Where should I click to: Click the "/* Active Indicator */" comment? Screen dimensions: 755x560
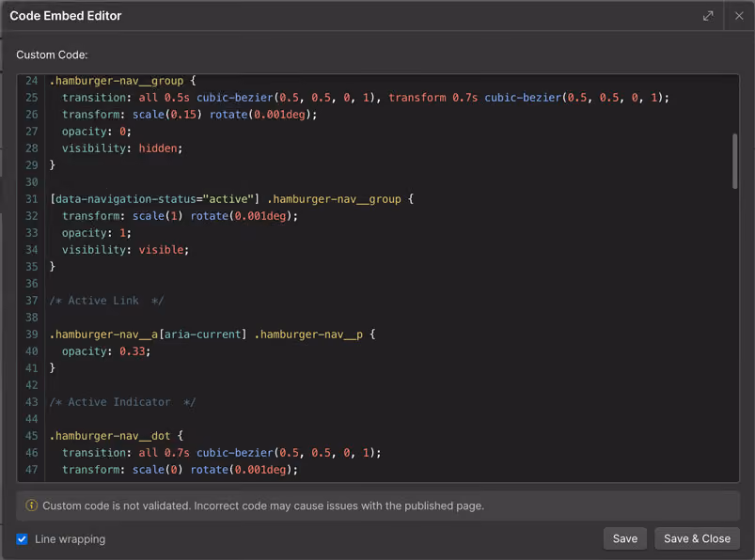(x=122, y=402)
